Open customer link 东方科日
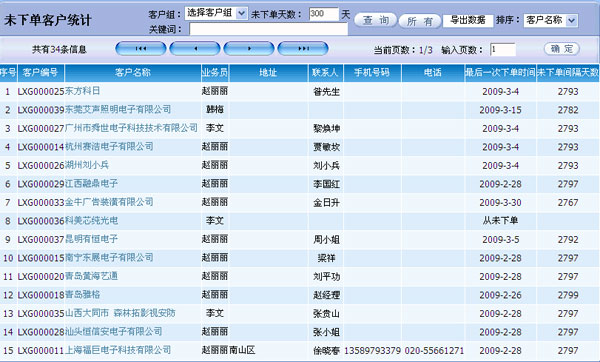The width and height of the screenshot is (600, 362). [x=83, y=91]
